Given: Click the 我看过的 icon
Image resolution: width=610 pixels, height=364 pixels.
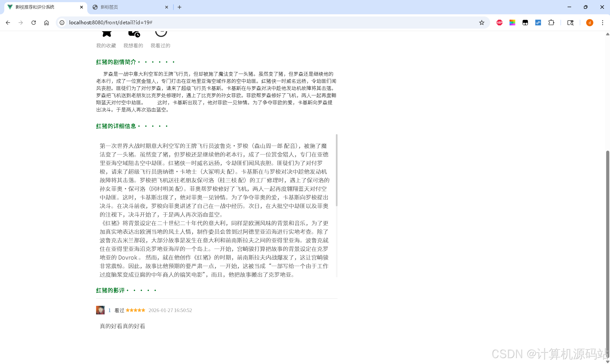Looking at the screenshot, I should (161, 34).
